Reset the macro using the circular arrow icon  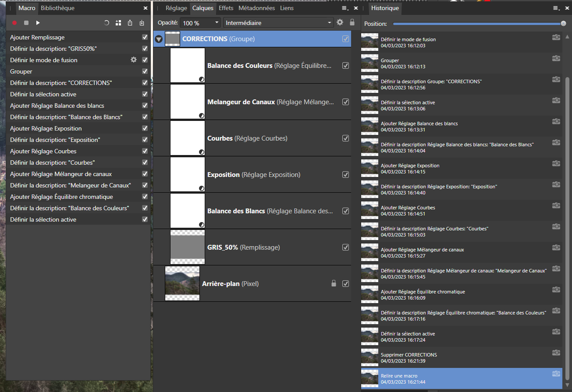click(107, 23)
